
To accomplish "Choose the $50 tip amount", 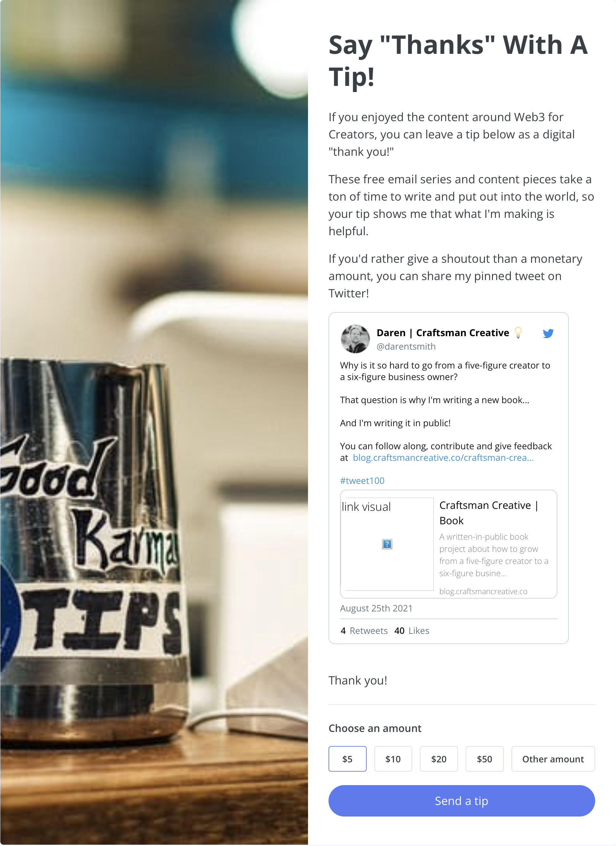I will (484, 759).
